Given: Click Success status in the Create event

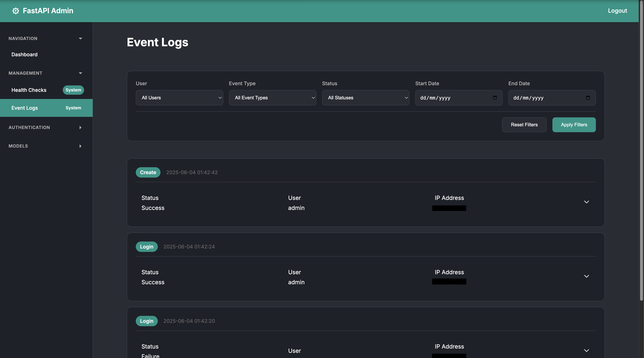Looking at the screenshot, I should 153,208.
